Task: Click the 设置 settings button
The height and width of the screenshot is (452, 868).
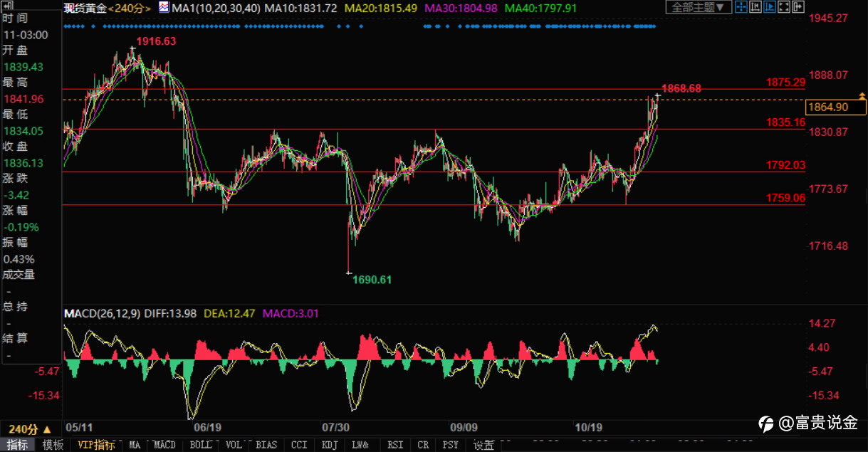Action: click(x=483, y=445)
